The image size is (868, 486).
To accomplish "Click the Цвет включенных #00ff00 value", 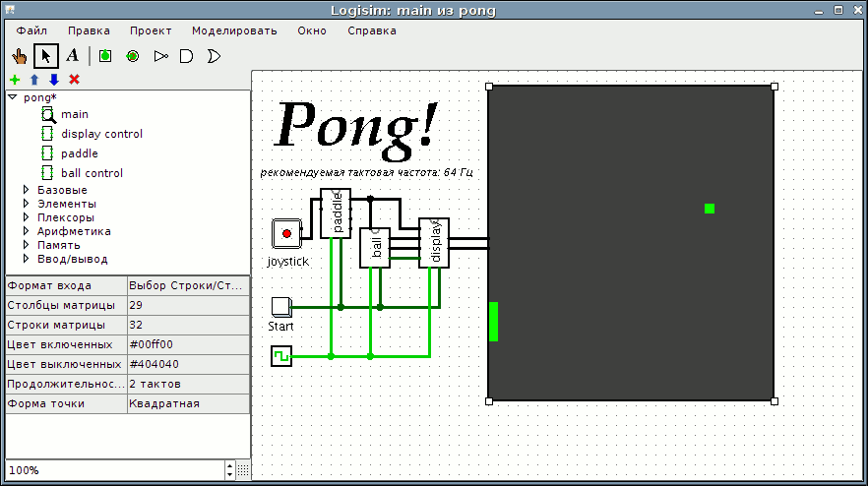I will 188,344.
